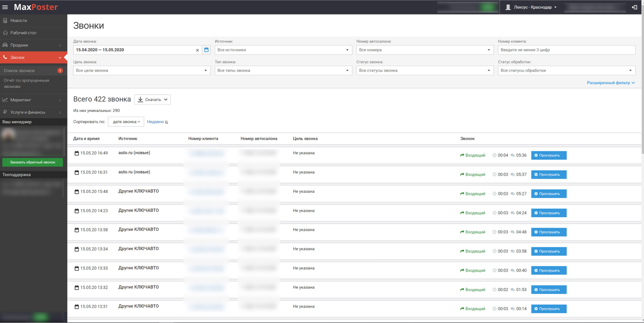Click the Услуги и финансы ruble icon
The height and width of the screenshot is (323, 644).
(5, 112)
